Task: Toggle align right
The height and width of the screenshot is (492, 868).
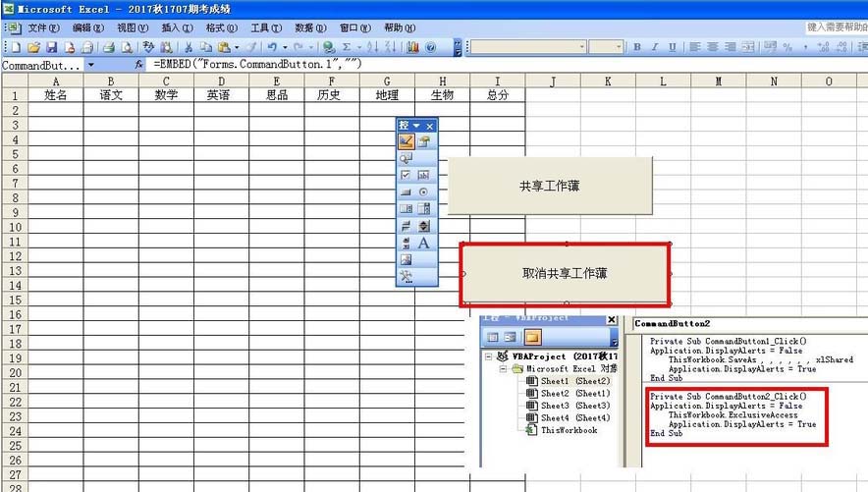Action: (x=731, y=47)
